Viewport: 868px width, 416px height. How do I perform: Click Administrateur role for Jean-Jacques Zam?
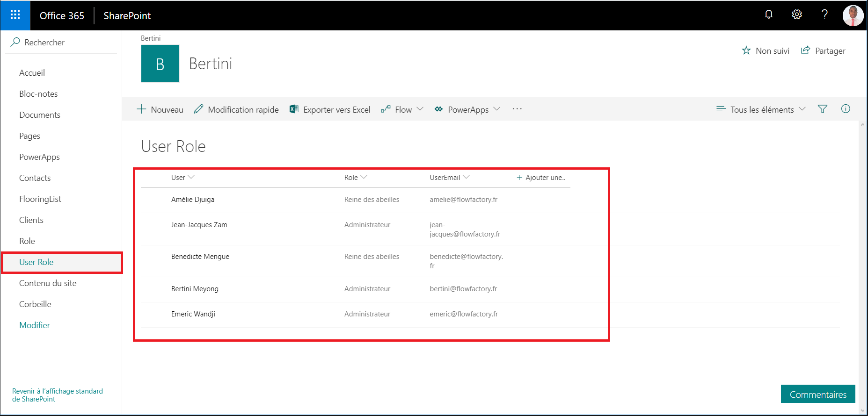tap(367, 225)
